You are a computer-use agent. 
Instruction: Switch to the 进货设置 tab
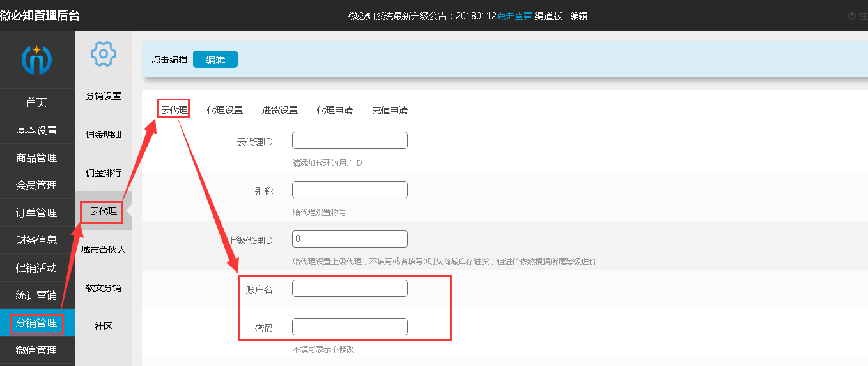coord(279,110)
